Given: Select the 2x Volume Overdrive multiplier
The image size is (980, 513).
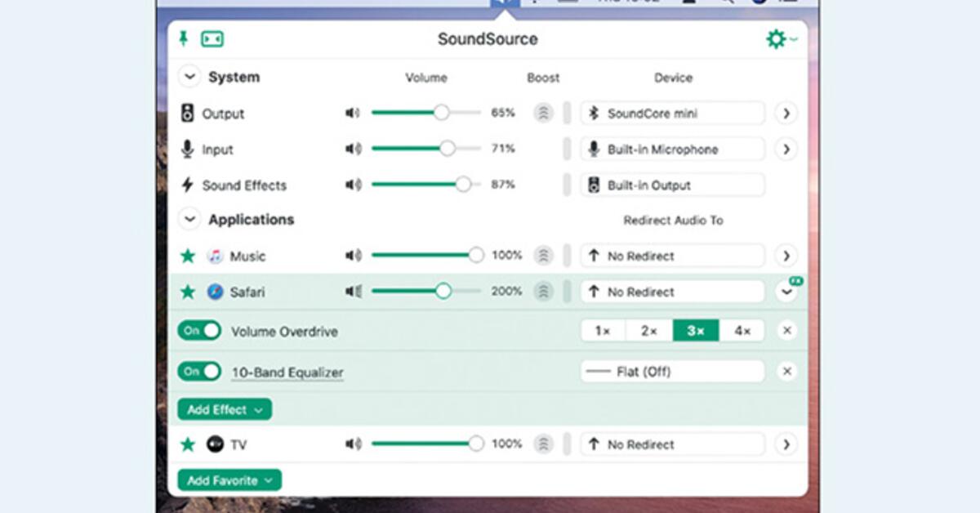Looking at the screenshot, I should pyautogui.click(x=648, y=331).
